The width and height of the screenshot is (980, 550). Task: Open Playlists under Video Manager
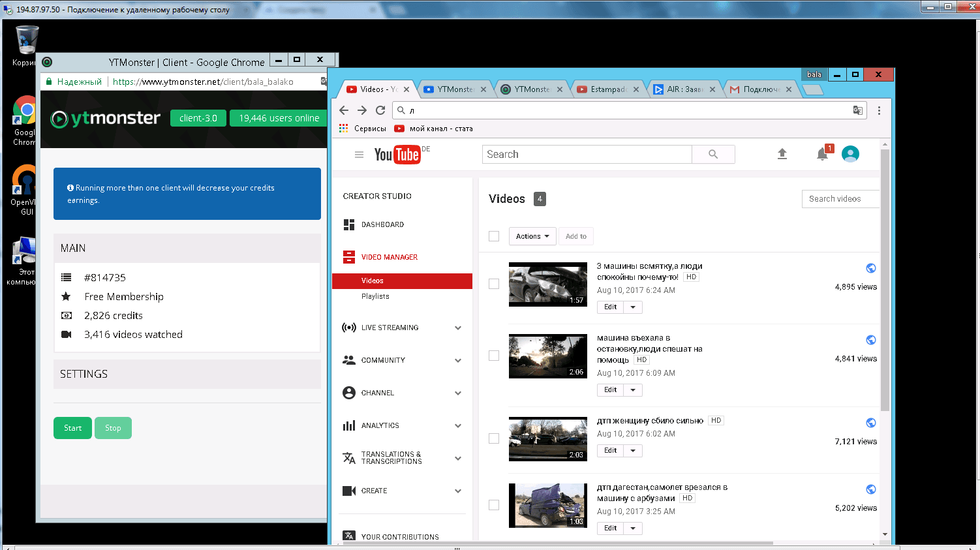pos(375,296)
